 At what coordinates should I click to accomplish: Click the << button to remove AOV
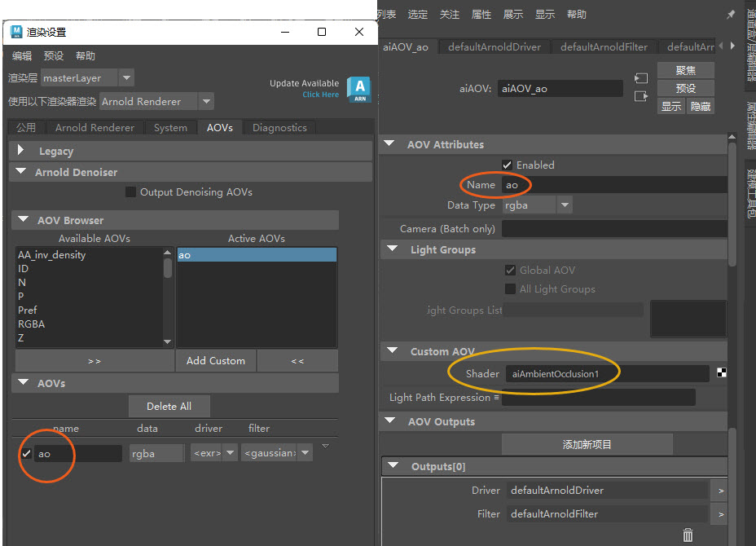[x=297, y=361]
